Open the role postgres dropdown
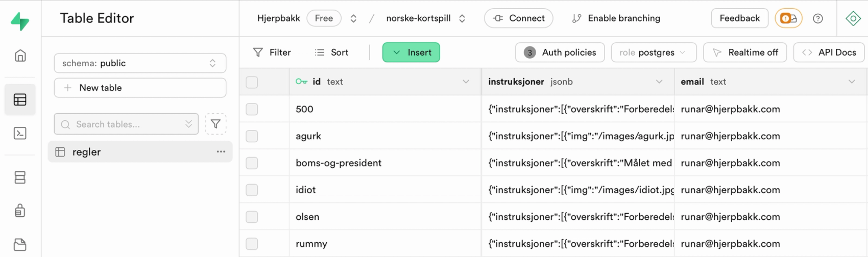The height and width of the screenshot is (257, 868). tap(653, 53)
